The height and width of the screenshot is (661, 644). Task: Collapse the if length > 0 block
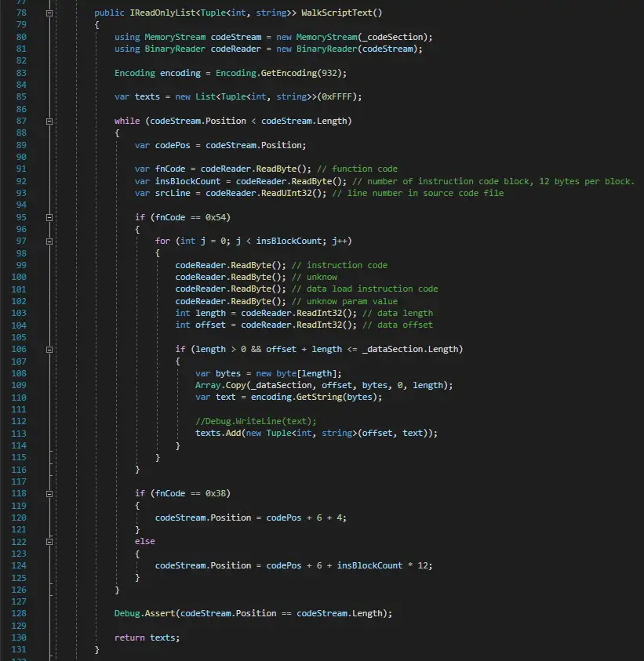[49, 350]
